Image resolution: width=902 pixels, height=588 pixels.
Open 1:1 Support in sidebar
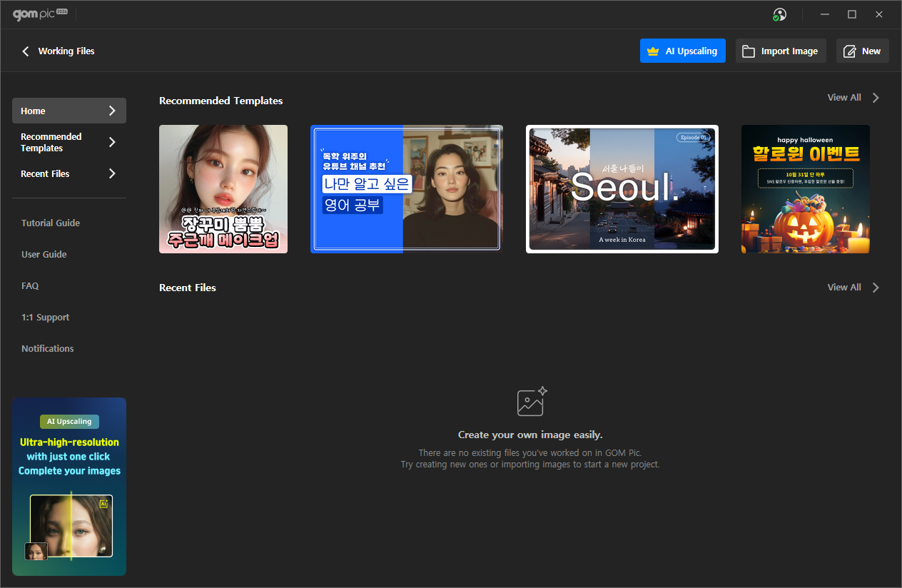pyautogui.click(x=46, y=318)
